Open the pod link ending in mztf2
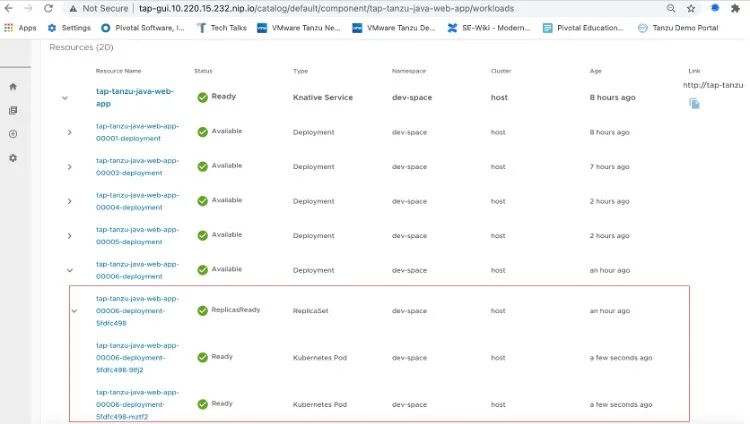This screenshot has width=750, height=424. click(137, 404)
